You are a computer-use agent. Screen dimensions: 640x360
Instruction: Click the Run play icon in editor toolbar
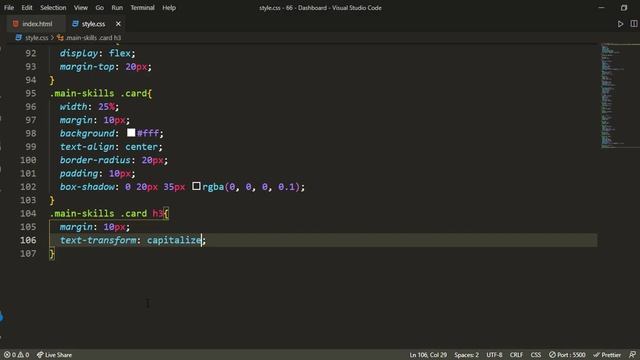click(620, 24)
